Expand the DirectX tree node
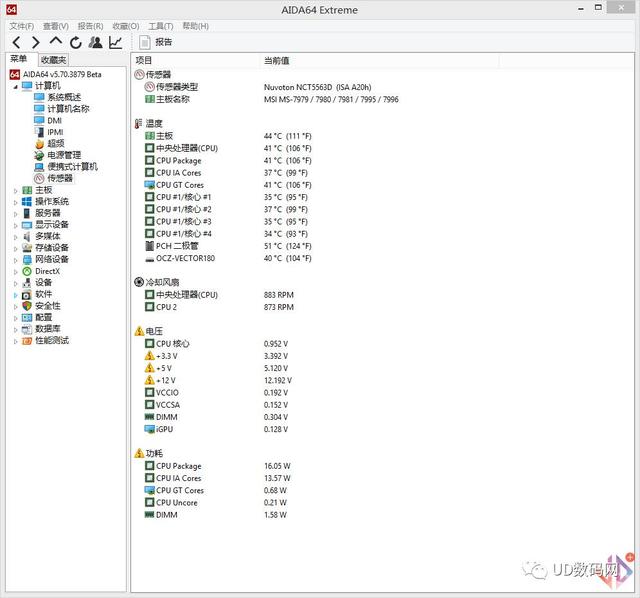 point(16,272)
